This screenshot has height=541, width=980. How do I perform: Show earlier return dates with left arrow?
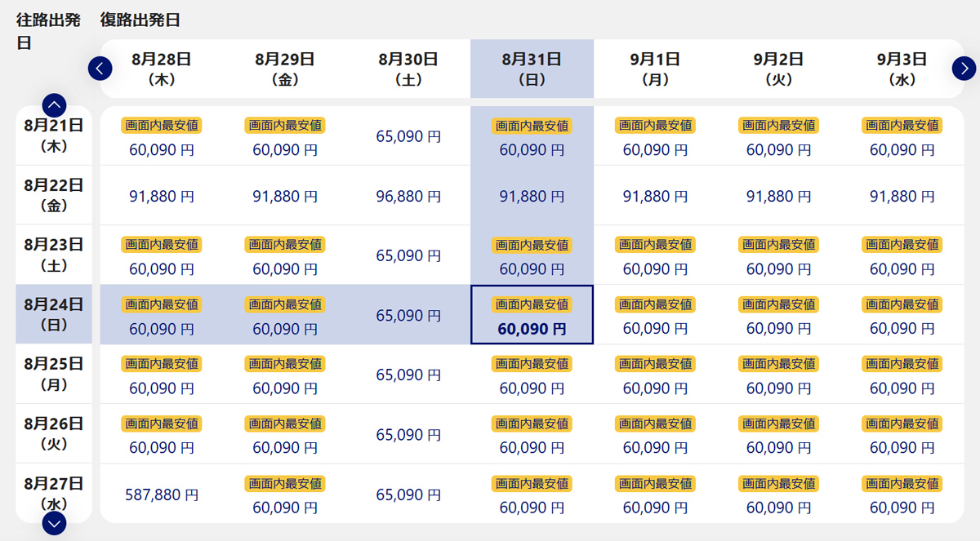[x=100, y=69]
